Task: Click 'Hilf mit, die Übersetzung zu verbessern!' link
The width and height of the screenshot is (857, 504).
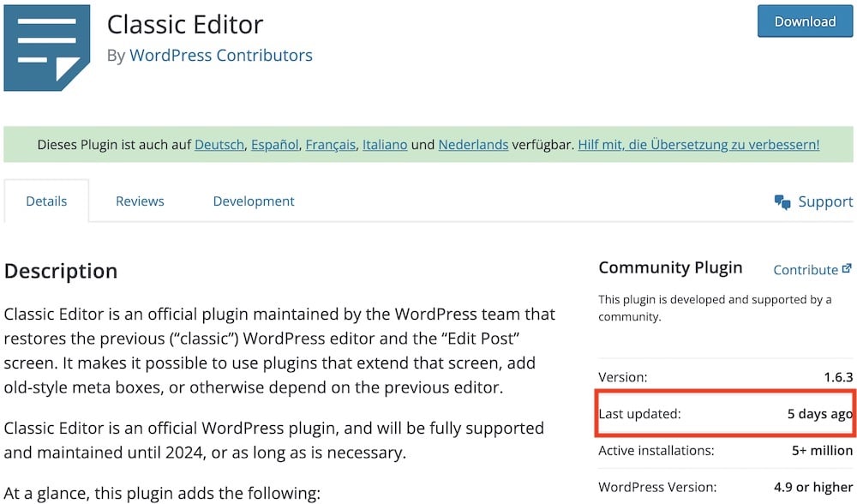Action: pos(698,144)
